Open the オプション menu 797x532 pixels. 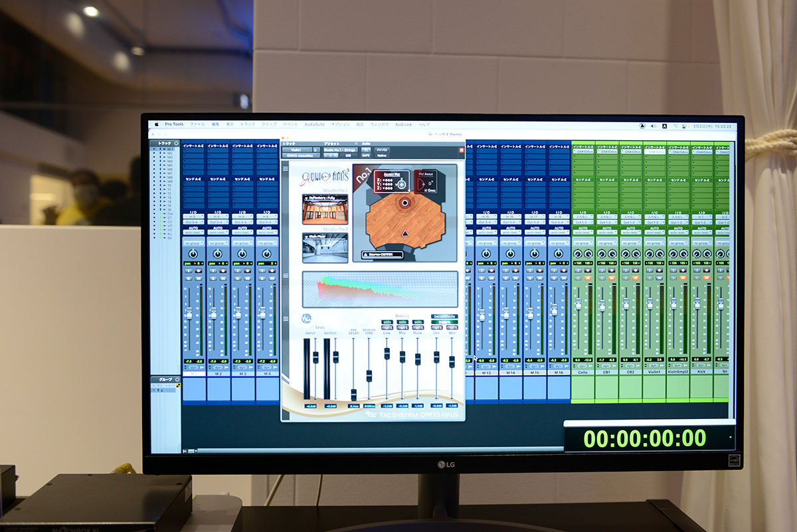pyautogui.click(x=340, y=124)
